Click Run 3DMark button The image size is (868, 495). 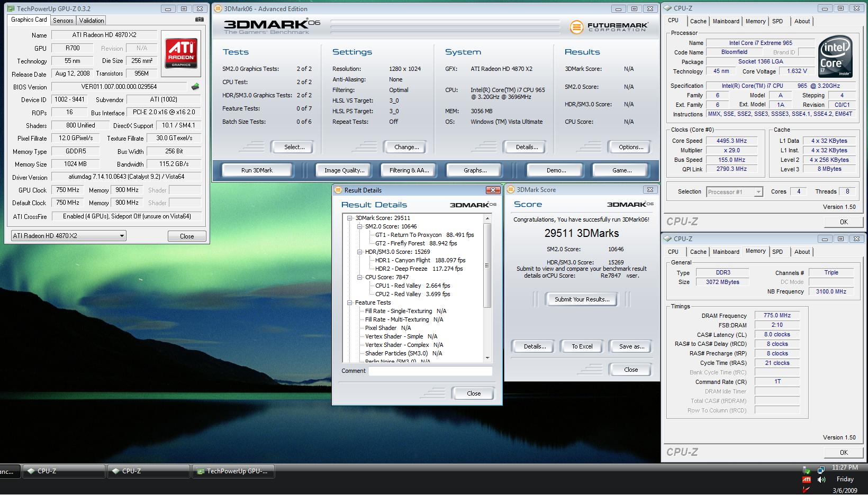[257, 170]
